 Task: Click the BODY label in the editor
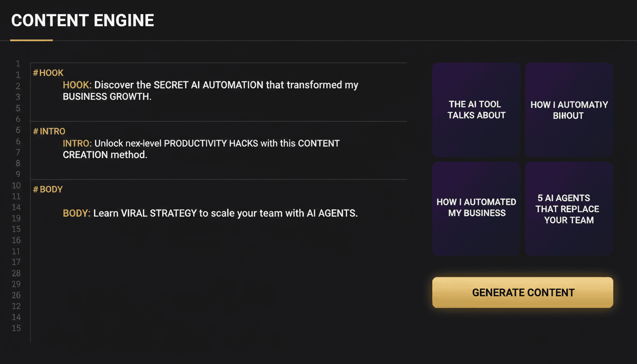pos(76,213)
